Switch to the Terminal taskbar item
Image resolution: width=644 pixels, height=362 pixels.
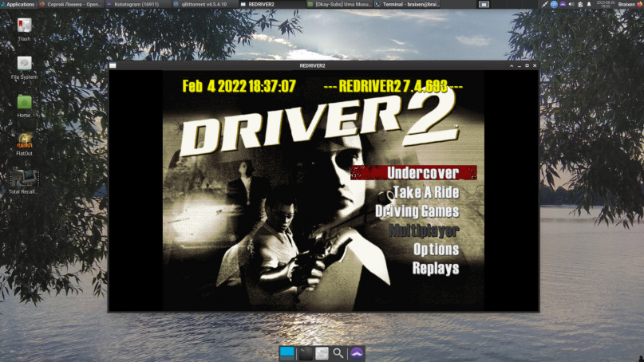click(x=407, y=4)
